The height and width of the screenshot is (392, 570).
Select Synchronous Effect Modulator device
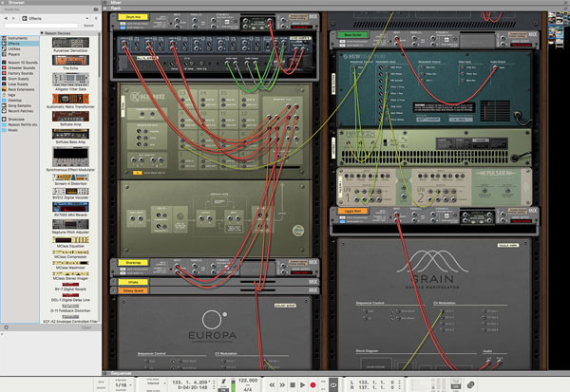coord(70,159)
